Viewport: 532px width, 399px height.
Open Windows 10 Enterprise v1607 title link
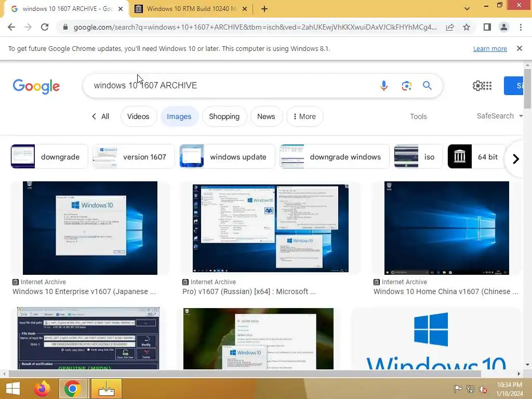[x=84, y=291]
